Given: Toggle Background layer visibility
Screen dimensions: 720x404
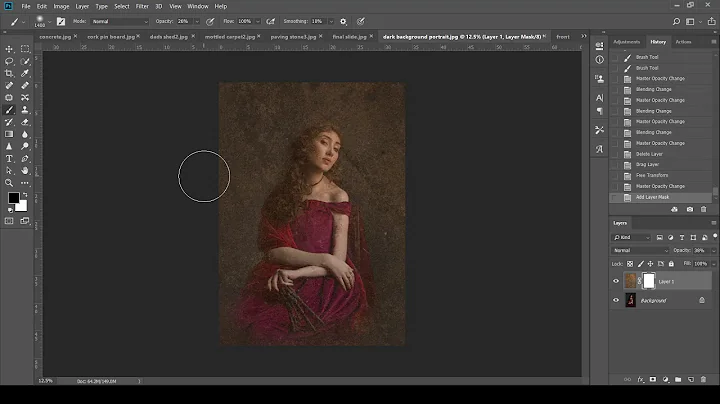Looking at the screenshot, I should [615, 300].
